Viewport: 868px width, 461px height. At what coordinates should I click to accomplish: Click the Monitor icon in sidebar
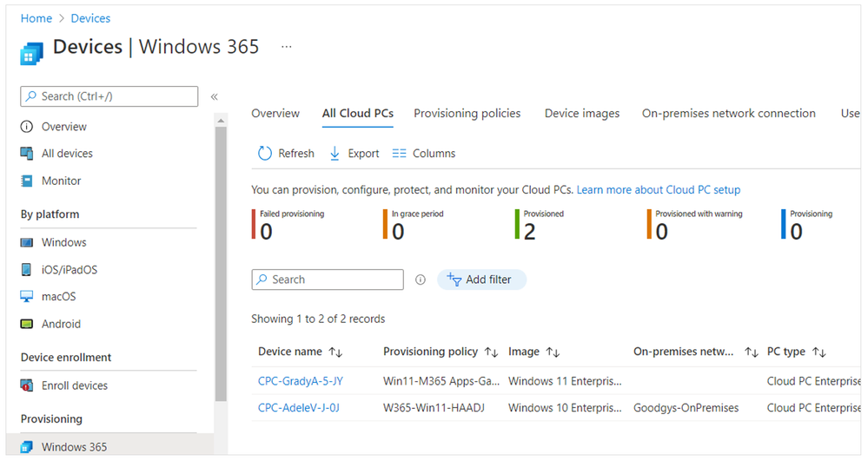27,181
